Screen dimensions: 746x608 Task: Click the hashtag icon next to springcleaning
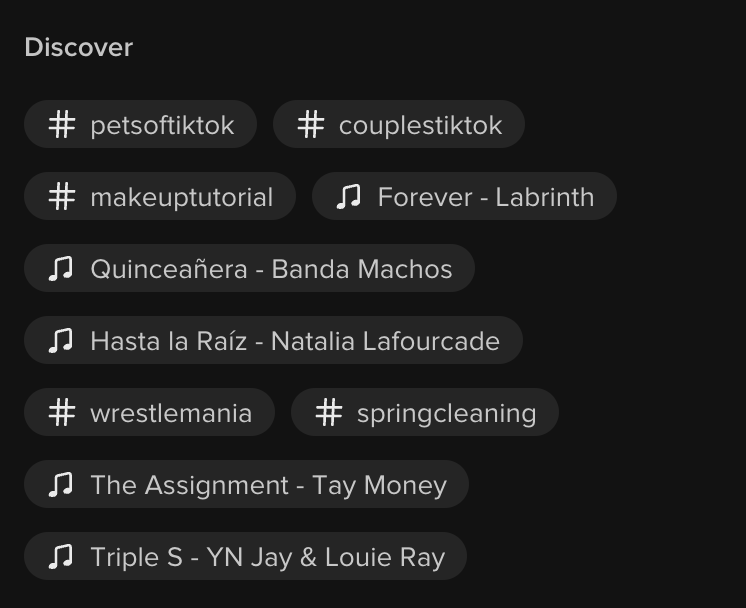[329, 413]
